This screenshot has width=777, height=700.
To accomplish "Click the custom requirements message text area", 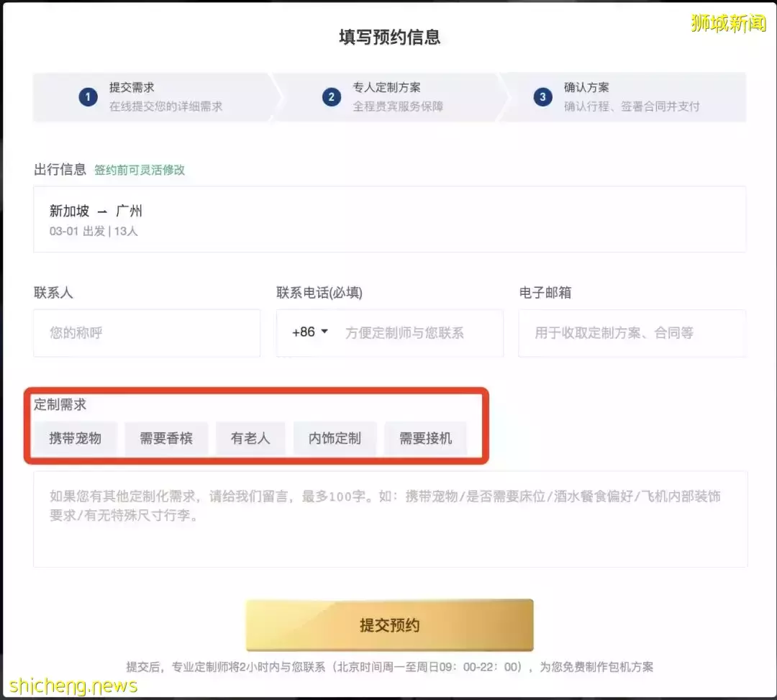I will (x=388, y=519).
